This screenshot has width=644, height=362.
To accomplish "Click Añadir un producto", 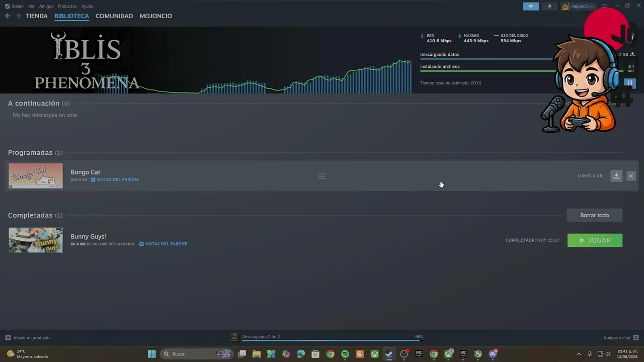I will [x=28, y=338].
